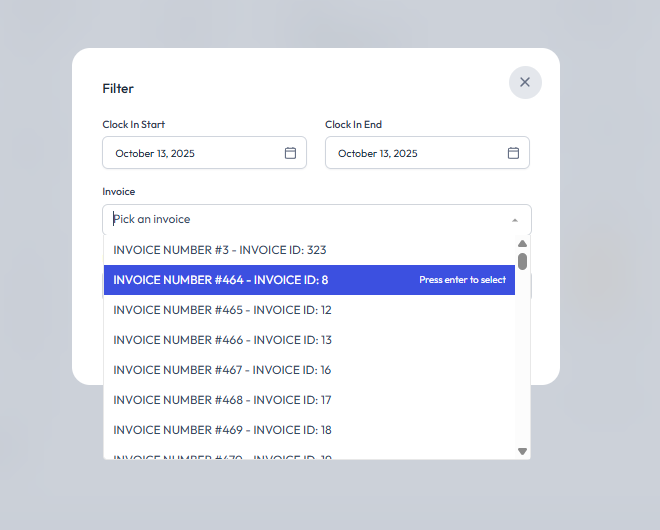Viewport: 660px width, 530px height.
Task: Pick Invoice Number #469 - ID 18
Action: [x=222, y=430]
